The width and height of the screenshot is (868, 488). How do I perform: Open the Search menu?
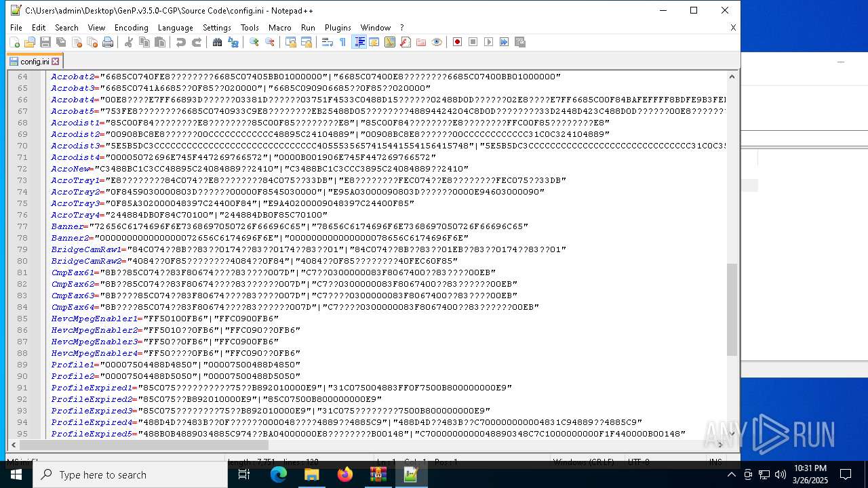click(66, 28)
